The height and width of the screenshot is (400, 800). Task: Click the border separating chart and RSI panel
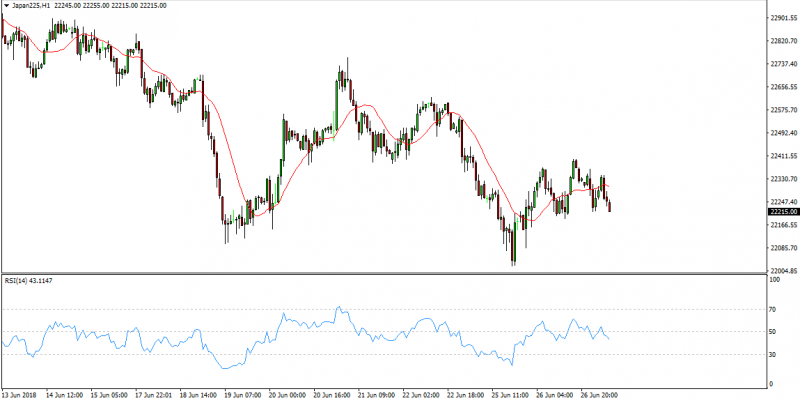[x=380, y=273]
